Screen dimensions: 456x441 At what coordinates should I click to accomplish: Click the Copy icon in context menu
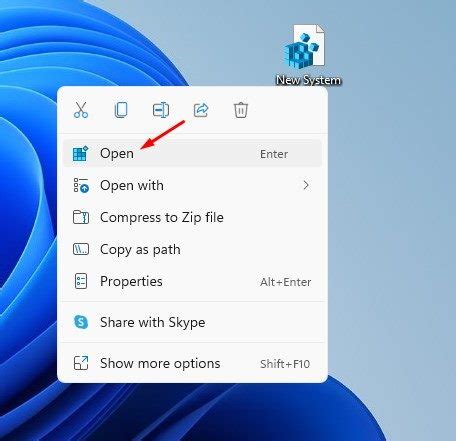click(121, 110)
